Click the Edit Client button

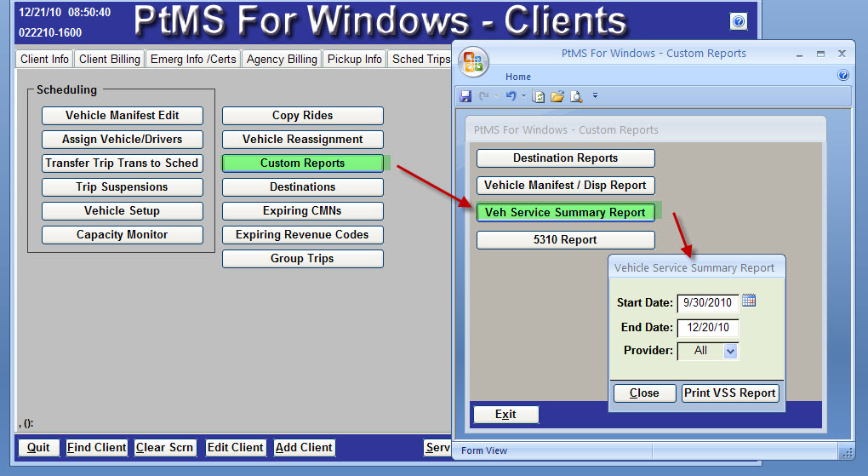pyautogui.click(x=235, y=448)
